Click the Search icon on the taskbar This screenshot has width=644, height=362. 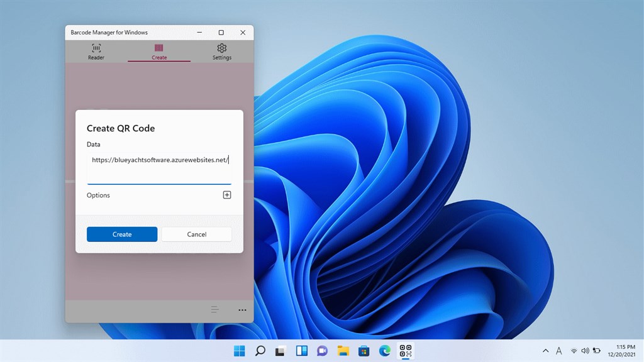(x=260, y=351)
